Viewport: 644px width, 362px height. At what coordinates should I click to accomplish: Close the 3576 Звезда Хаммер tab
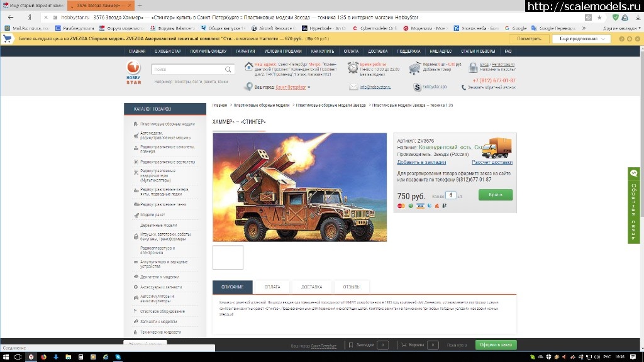coord(130,5)
